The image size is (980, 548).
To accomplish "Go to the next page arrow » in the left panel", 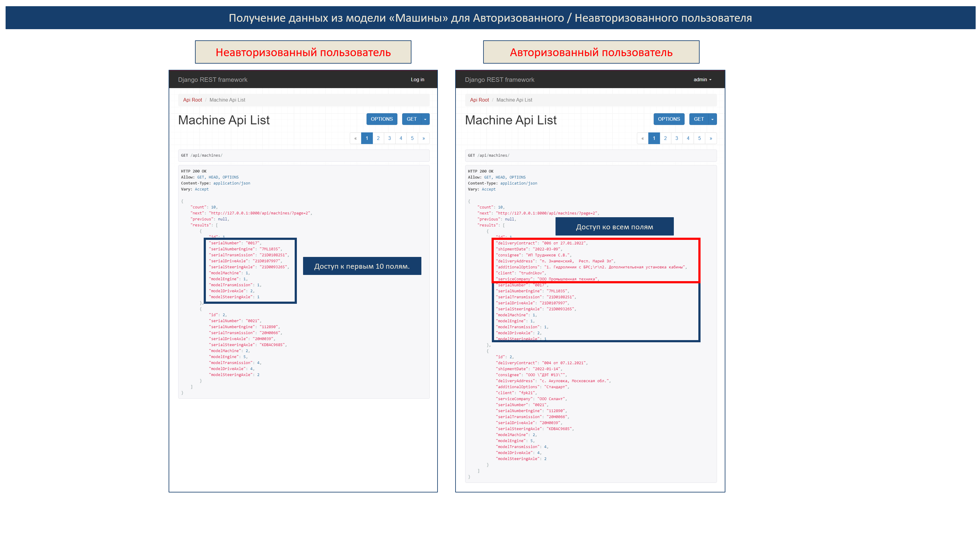I will [424, 138].
